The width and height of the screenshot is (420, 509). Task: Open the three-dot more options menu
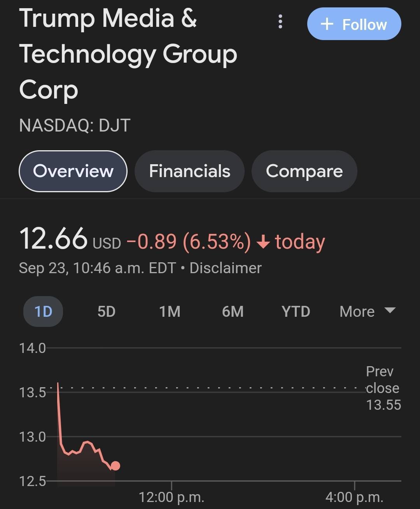coord(280,22)
